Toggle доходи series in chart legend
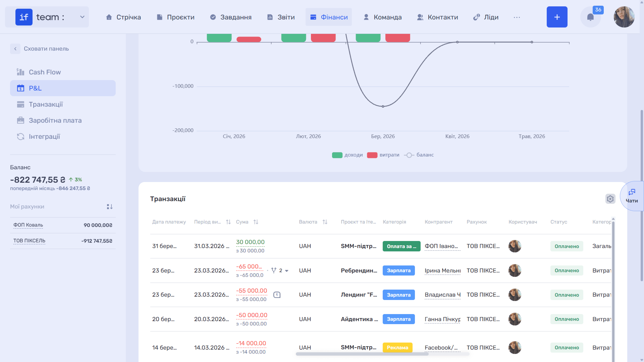This screenshot has height=362, width=644. [x=347, y=155]
